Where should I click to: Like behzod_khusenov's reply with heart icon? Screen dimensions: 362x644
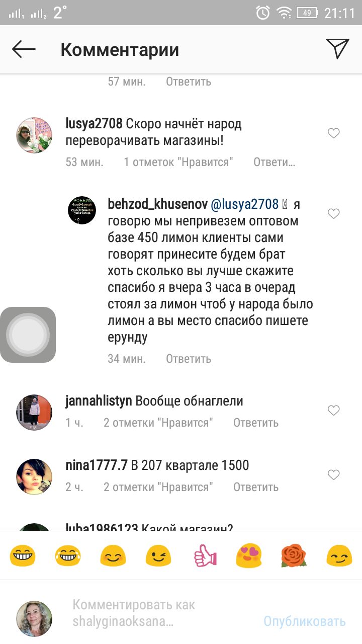334,214
